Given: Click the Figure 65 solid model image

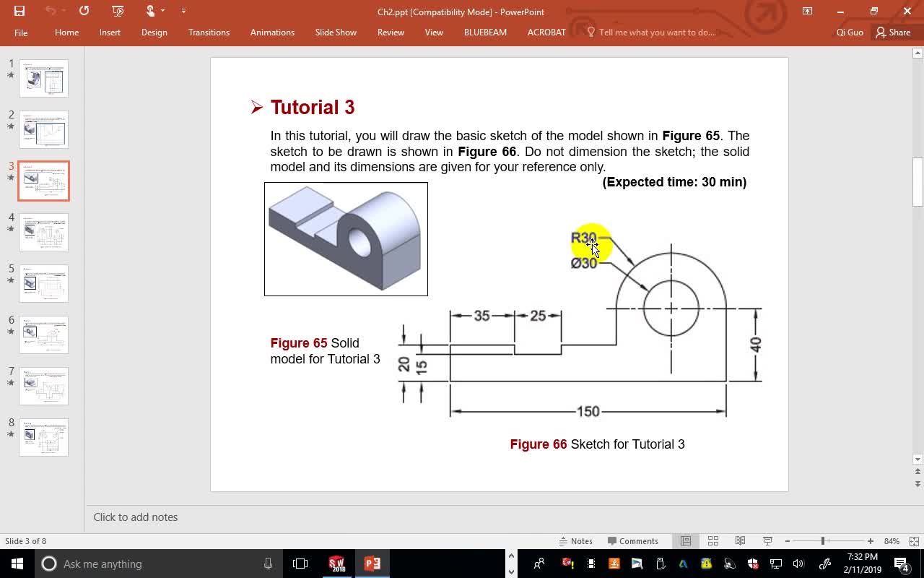Looking at the screenshot, I should click(346, 239).
